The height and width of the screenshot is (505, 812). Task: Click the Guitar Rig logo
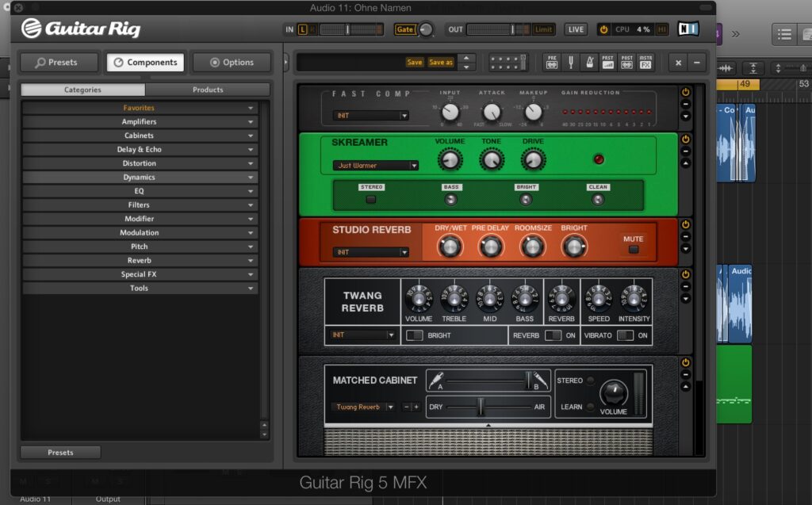pyautogui.click(x=82, y=28)
